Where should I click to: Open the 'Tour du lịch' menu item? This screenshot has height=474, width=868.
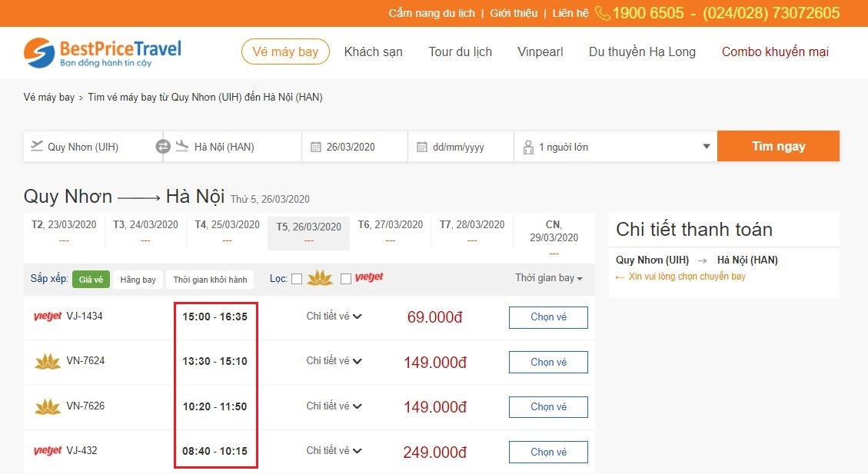click(460, 52)
